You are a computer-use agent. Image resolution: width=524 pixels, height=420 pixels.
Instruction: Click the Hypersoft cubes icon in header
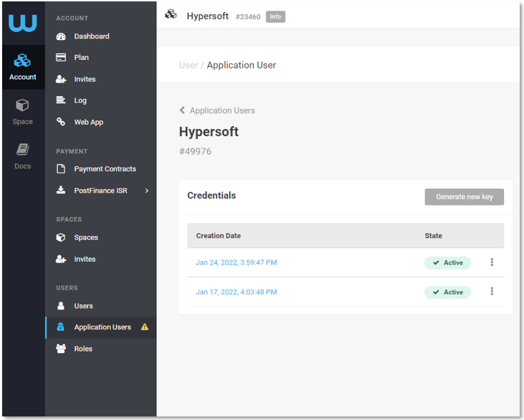171,15
